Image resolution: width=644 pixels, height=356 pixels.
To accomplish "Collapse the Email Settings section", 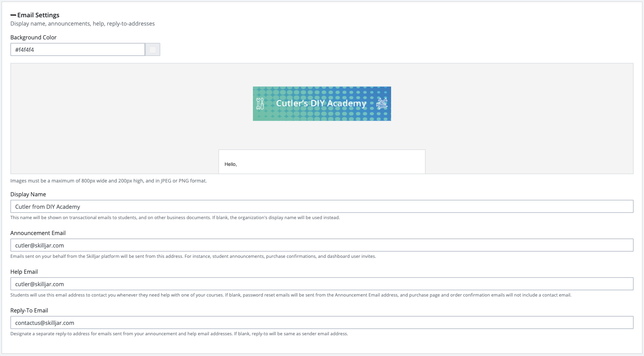I will click(x=13, y=15).
